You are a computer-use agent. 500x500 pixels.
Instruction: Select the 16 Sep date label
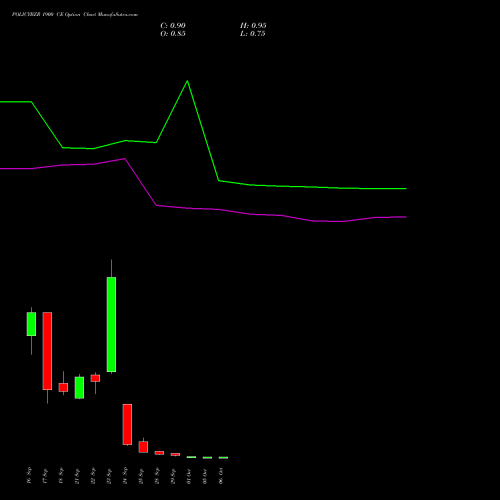coord(29,475)
